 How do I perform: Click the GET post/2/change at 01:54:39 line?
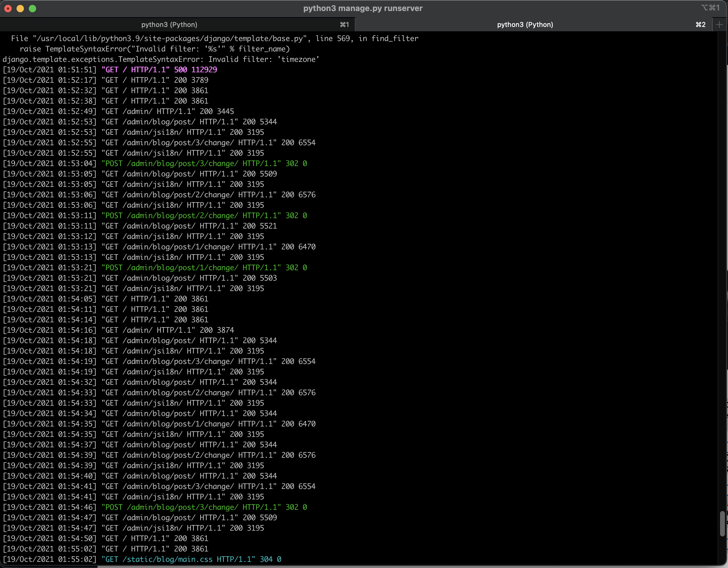(x=159, y=455)
